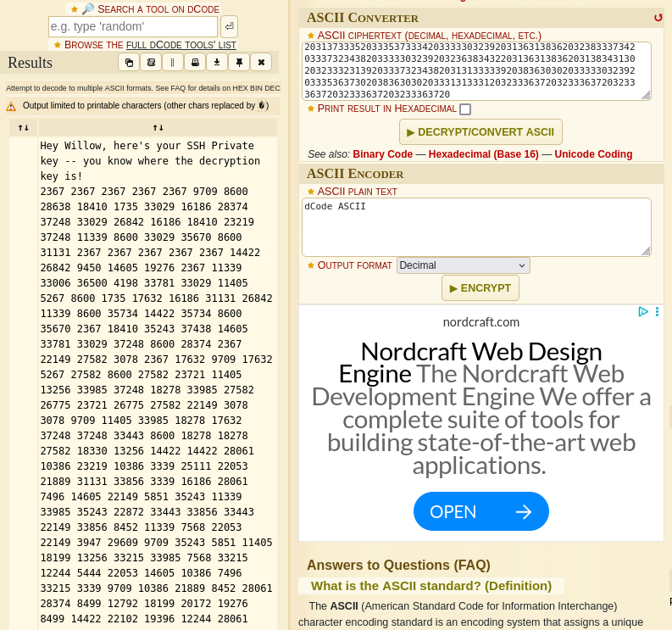This screenshot has height=630, width=672.
Task: Close the Results panel with X
Action: 261,63
